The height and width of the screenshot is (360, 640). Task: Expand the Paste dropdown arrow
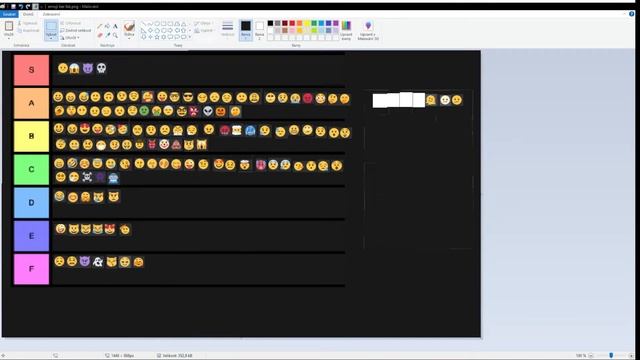pyautogui.click(x=9, y=38)
